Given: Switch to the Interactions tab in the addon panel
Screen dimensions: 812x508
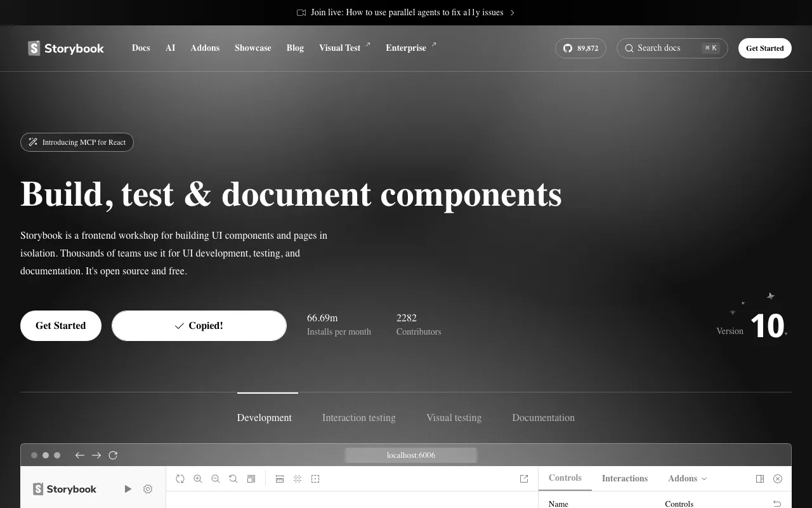Looking at the screenshot, I should 625,479.
